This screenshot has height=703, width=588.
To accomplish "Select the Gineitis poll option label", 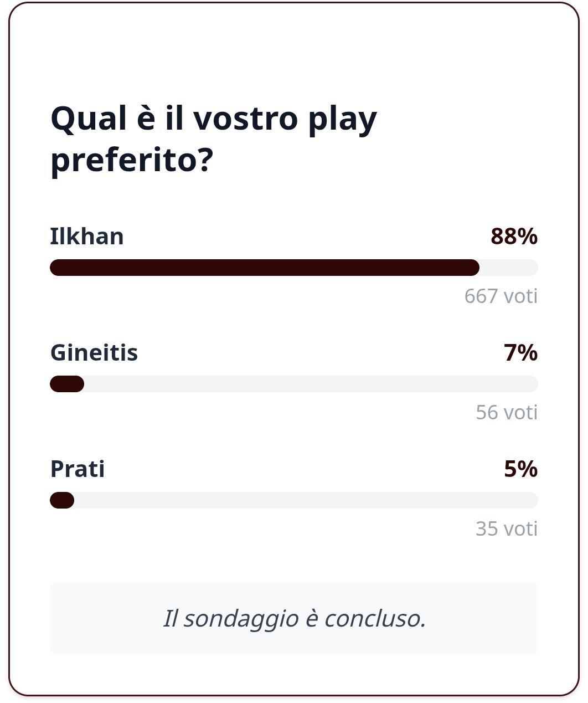I will (94, 353).
